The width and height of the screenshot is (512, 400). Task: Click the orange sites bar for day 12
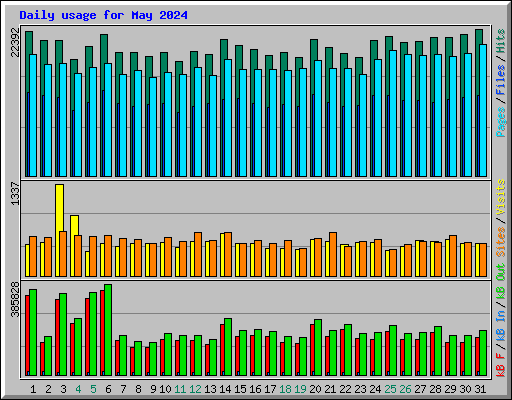click(x=198, y=254)
